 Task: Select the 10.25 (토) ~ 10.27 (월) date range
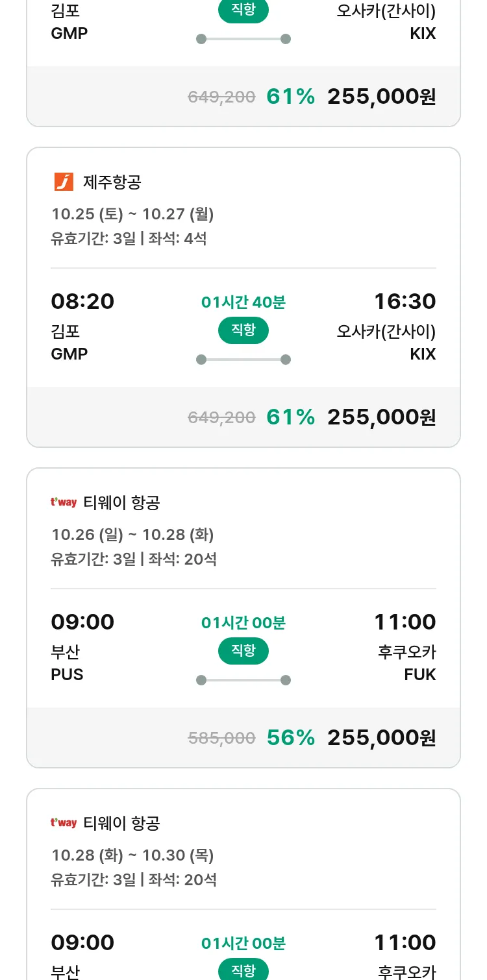point(132,214)
